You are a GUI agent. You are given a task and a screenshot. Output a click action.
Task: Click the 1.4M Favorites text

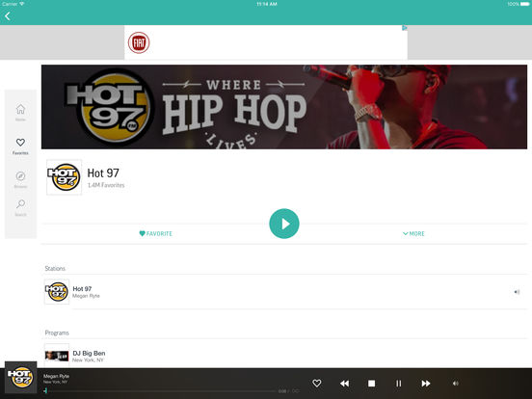click(x=106, y=185)
